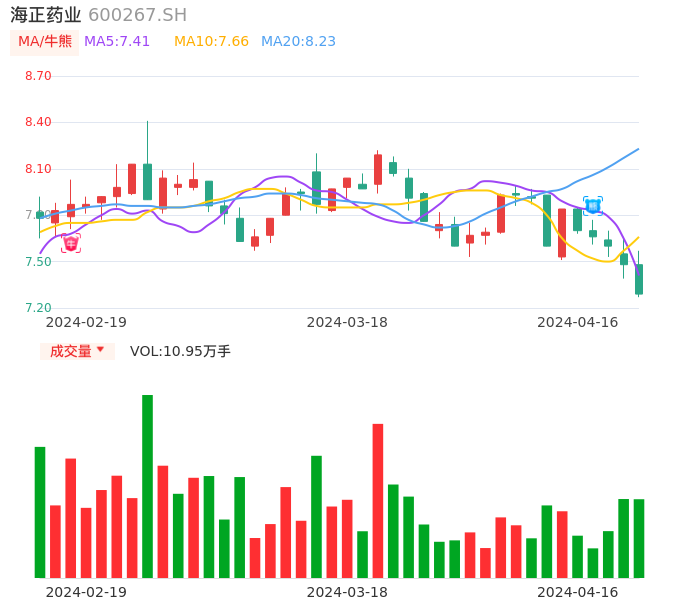
Task: Click the 2024-04-16 date under the candlestick chart
Action: point(578,322)
